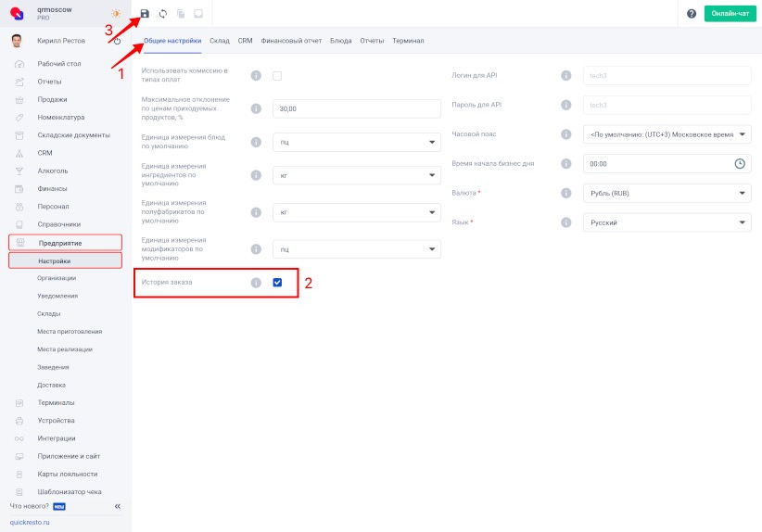Click the power logout icon near user name

coord(117,41)
